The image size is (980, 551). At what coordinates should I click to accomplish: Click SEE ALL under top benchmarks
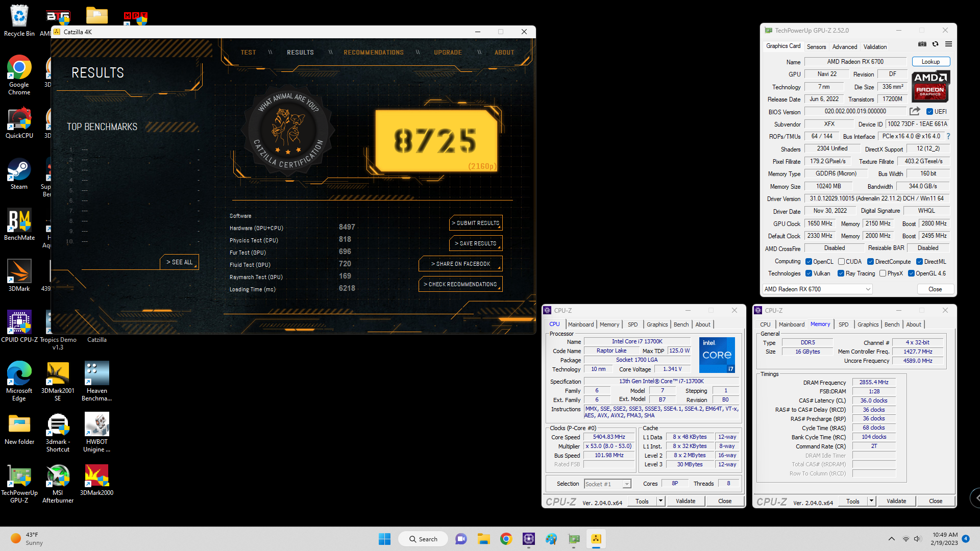coord(179,262)
